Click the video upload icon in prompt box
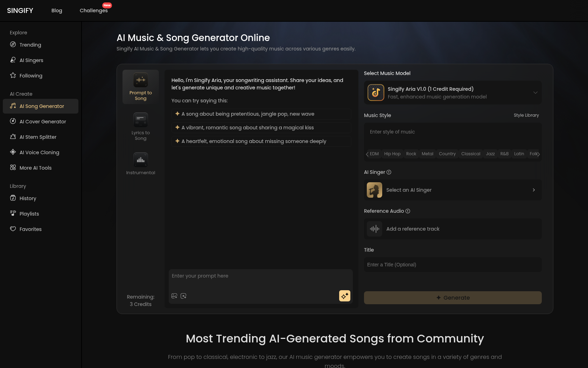 click(x=183, y=296)
